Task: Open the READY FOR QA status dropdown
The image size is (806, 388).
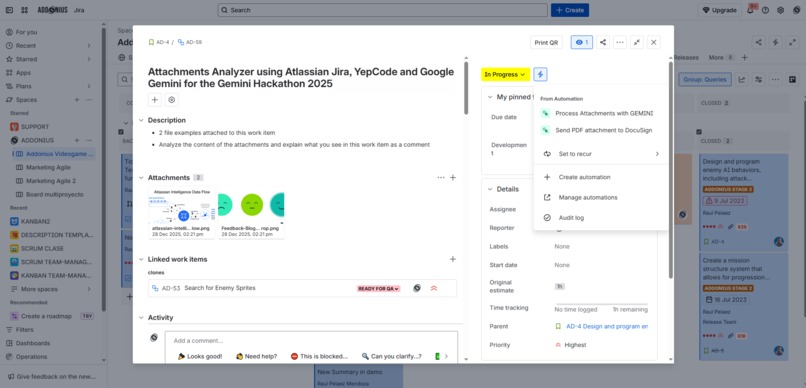Action: click(378, 289)
